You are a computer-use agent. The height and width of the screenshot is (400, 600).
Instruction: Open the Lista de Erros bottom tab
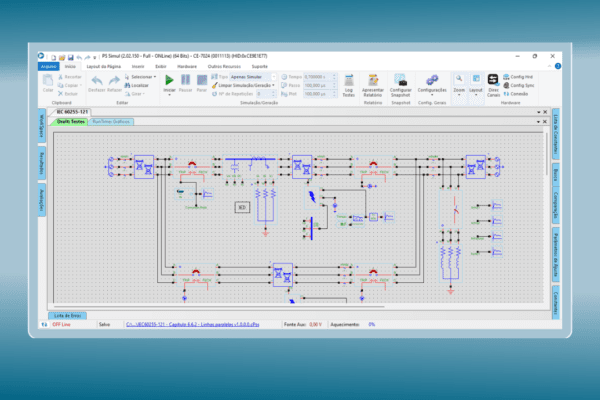pos(68,316)
